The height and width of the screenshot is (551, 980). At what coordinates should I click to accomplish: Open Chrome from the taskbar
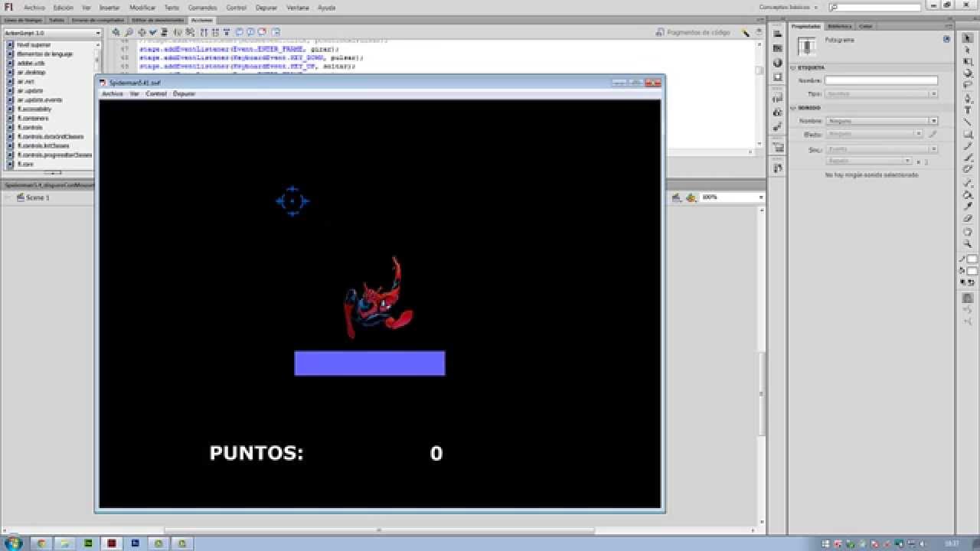tap(41, 543)
